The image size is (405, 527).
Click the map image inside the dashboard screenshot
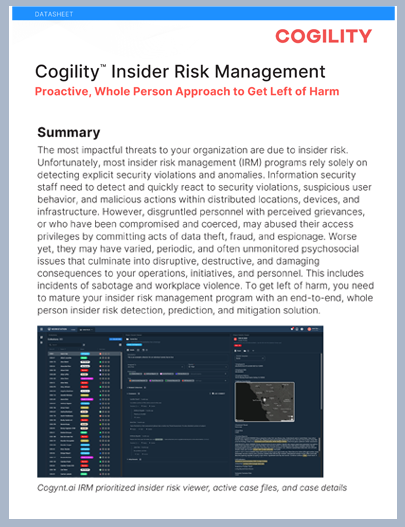[265, 402]
